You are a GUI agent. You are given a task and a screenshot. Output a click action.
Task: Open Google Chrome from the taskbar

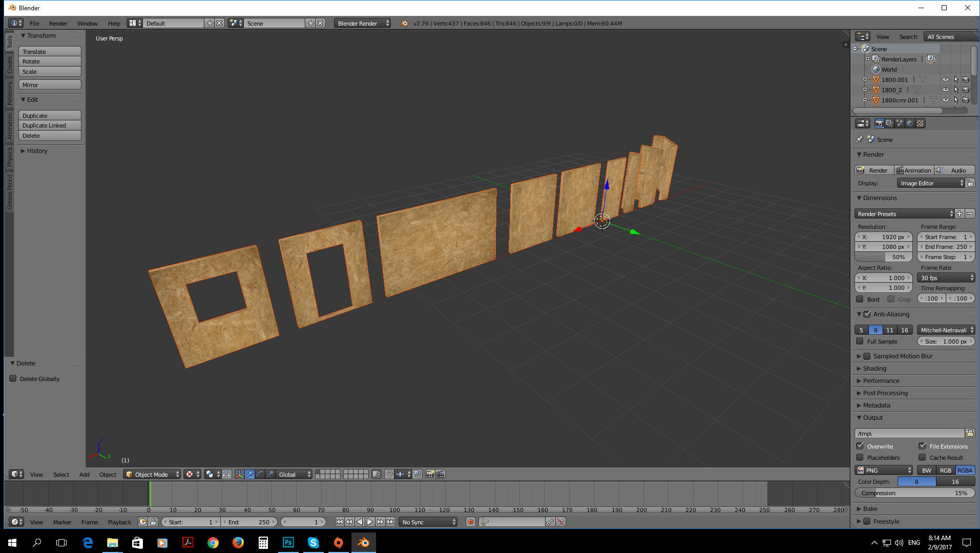point(213,542)
